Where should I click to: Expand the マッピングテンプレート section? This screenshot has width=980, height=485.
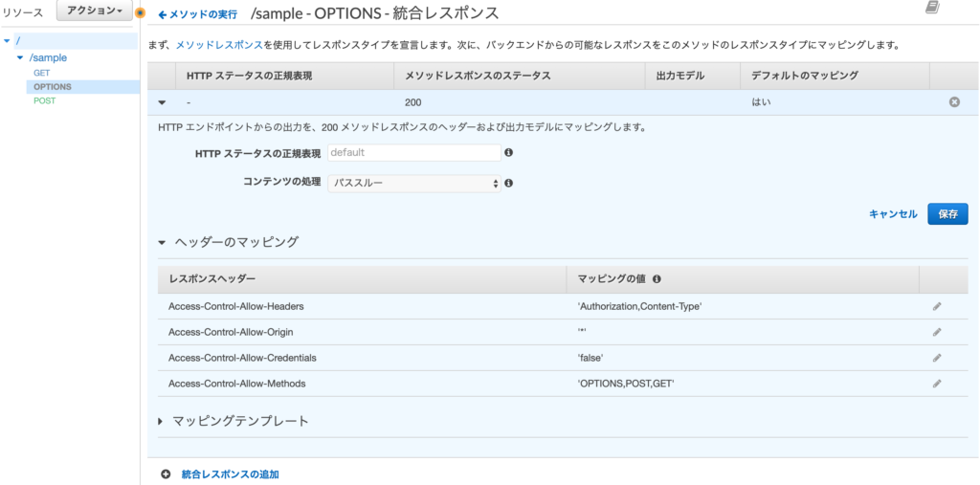tap(161, 421)
